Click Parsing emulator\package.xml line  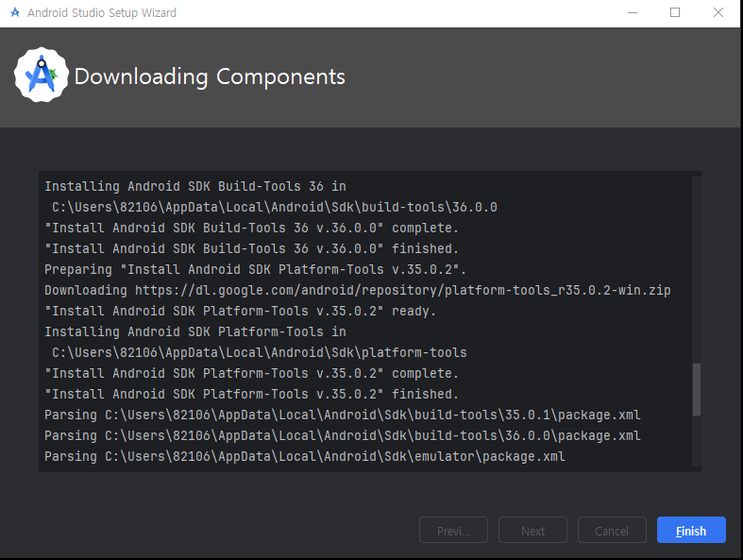click(305, 457)
